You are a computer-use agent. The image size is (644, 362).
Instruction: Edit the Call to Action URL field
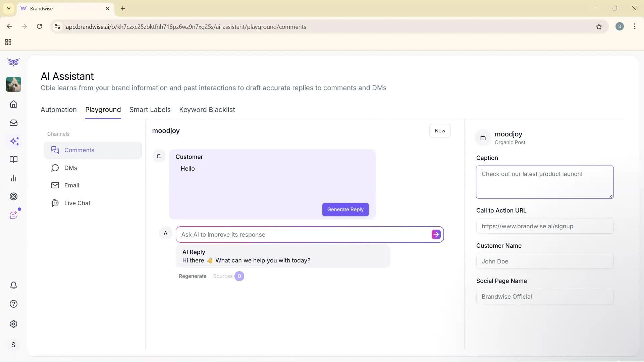pos(544,226)
